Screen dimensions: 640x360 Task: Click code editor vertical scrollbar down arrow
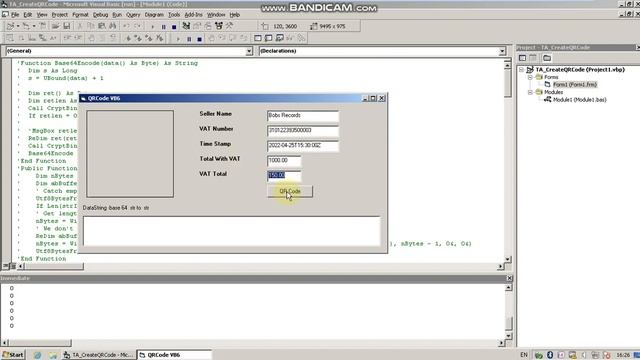pyautogui.click(x=508, y=259)
